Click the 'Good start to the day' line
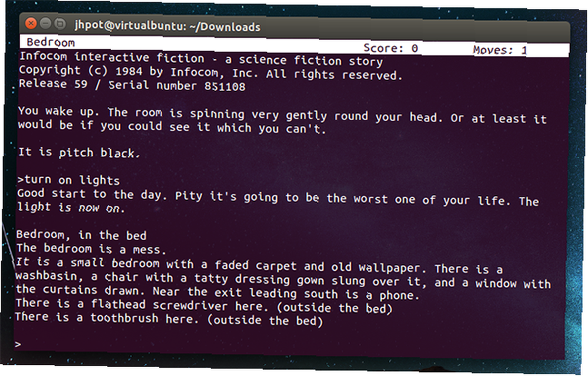This screenshot has height=376, width=588. point(278,197)
